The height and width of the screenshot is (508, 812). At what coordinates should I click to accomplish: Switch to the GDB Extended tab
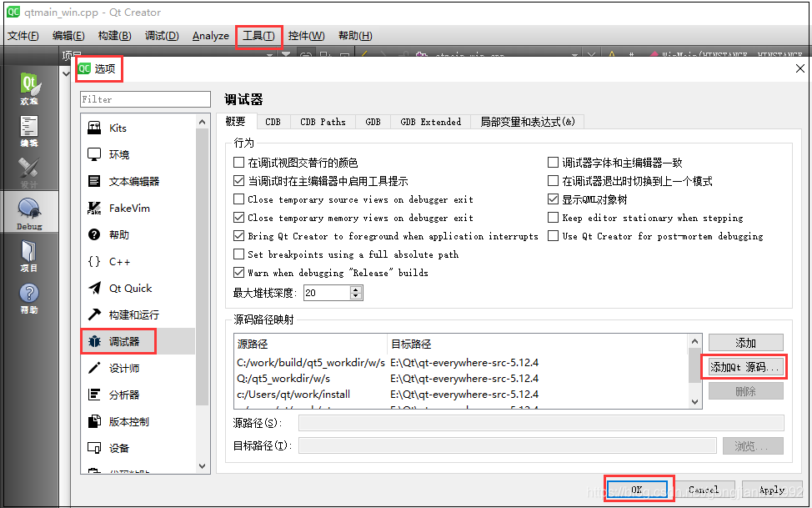pos(431,122)
